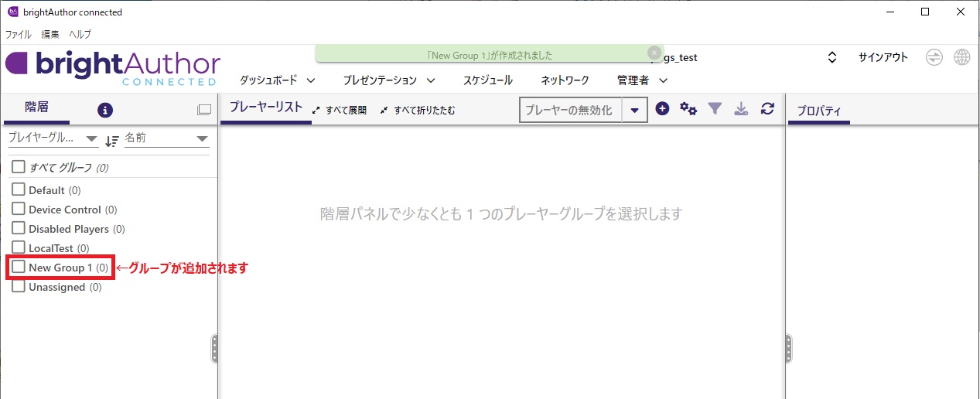980x399 pixels.
Task: Open the プレゼンテーション menu
Action: click(389, 80)
